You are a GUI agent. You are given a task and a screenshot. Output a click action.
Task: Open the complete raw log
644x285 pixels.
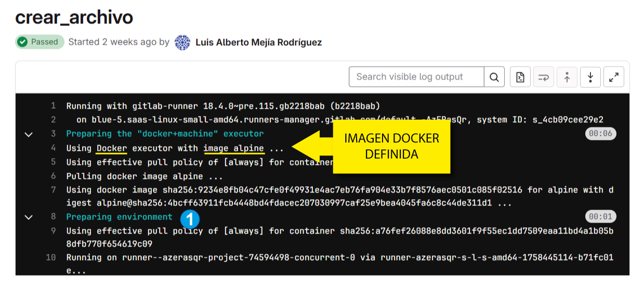[520, 77]
